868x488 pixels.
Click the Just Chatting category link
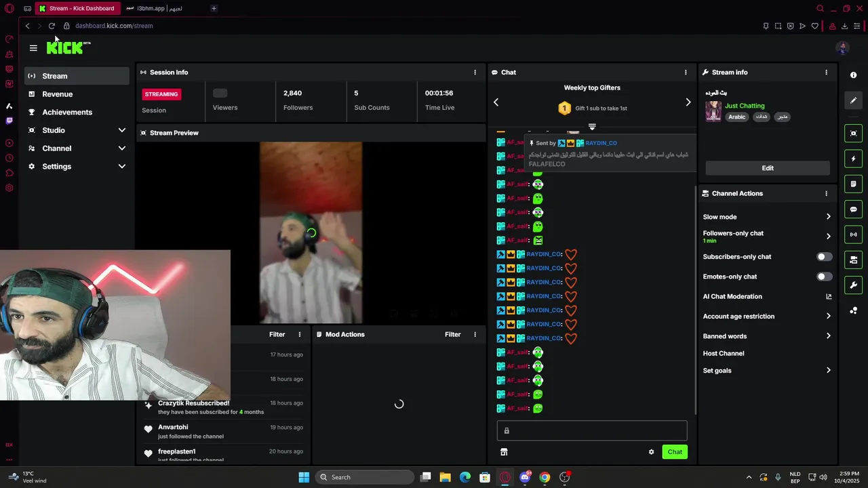pos(745,106)
